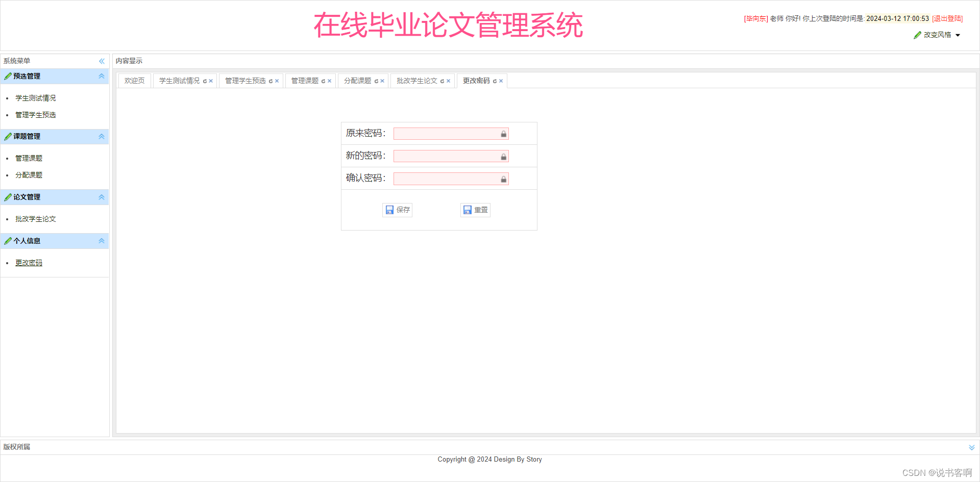The image size is (980, 482).
Task: Refresh the 分配课题 tab
Action: point(377,81)
